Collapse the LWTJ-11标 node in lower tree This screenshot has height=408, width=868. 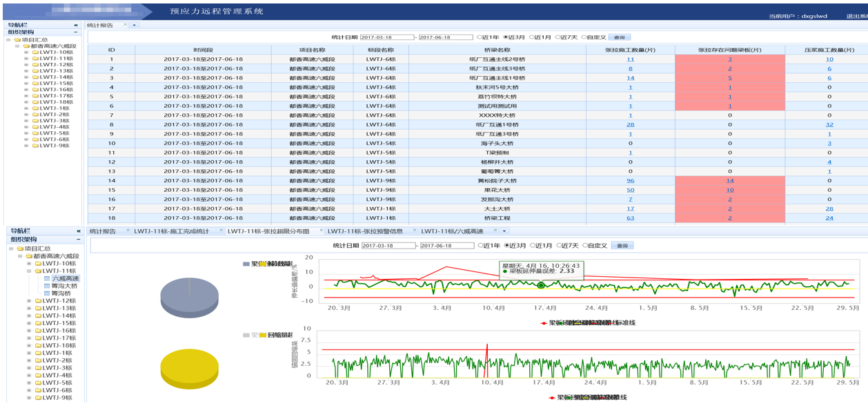tap(29, 271)
